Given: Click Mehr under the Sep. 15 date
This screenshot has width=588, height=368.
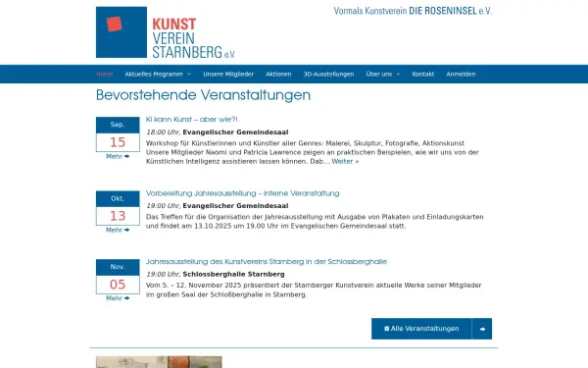Looking at the screenshot, I should pyautogui.click(x=118, y=156).
